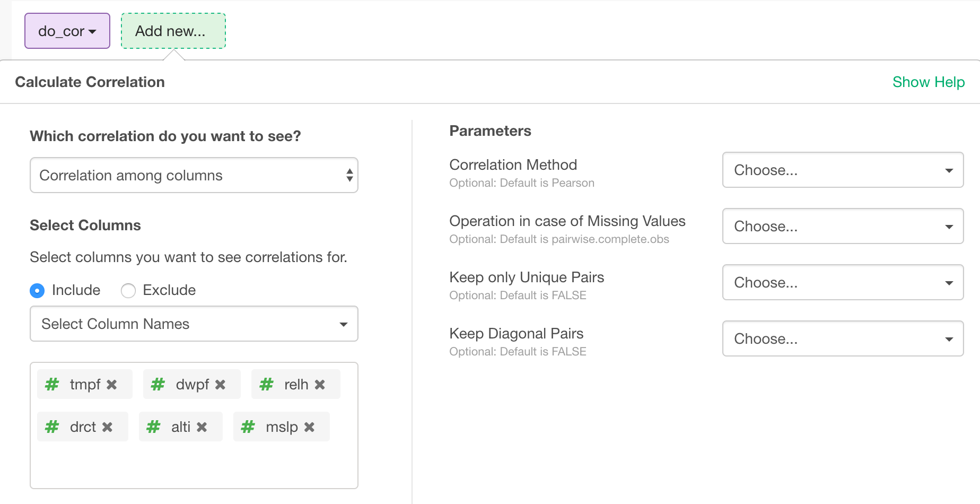Open the correlation type selector showing Correlation among columns
This screenshot has height=504, width=980.
pyautogui.click(x=194, y=175)
